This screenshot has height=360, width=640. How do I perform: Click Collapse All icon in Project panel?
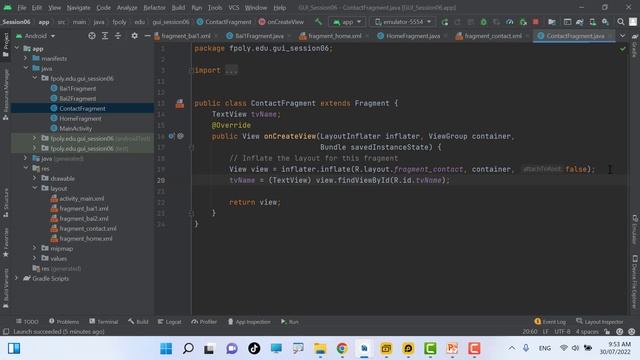point(118,36)
